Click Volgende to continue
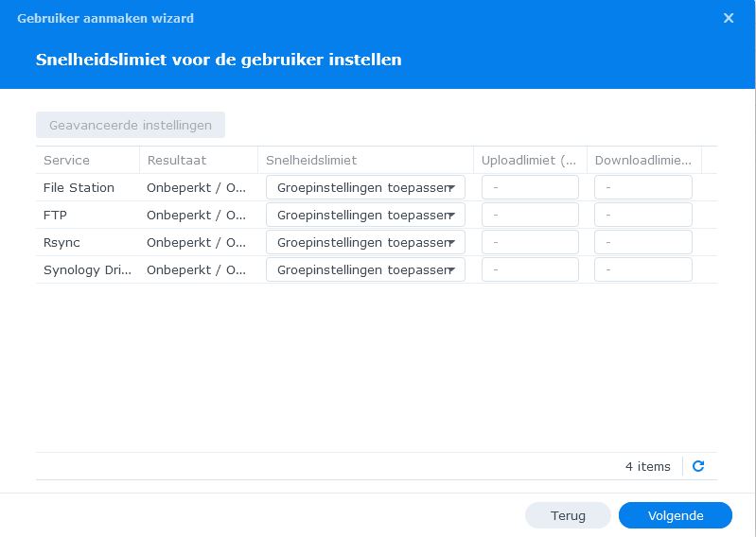Screen dimensions: 756x537 coord(675,515)
